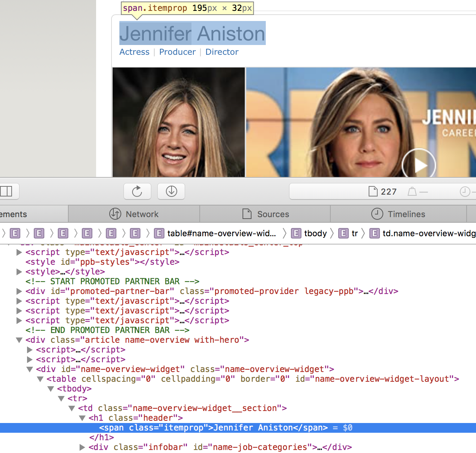Collapse the name-overview-widget-layout table node

click(x=40, y=379)
